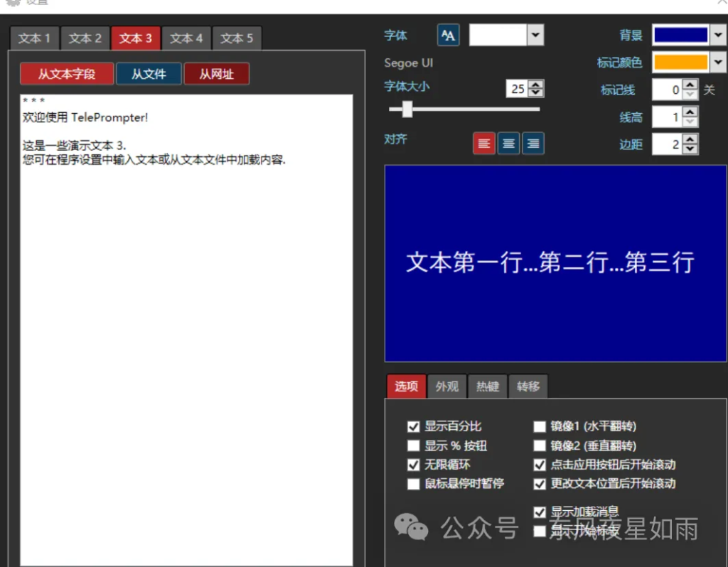
Task: Align text to the right
Action: (533, 144)
